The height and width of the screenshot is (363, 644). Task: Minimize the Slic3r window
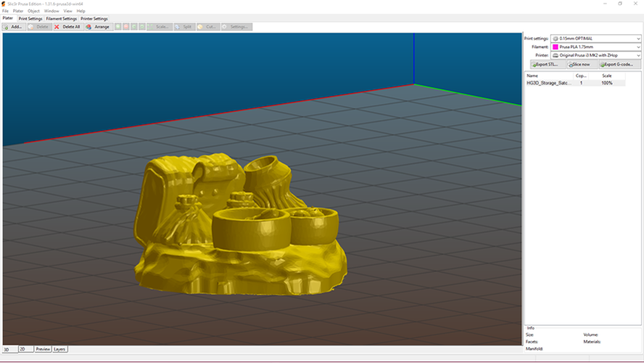(x=605, y=4)
